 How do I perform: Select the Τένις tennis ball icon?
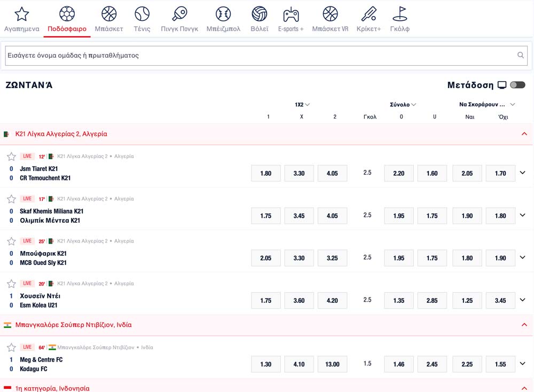pyautogui.click(x=142, y=14)
